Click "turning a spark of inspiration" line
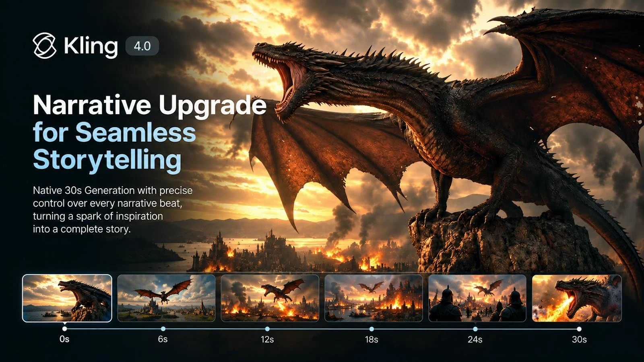Viewport: 644px width, 362px height. pos(98,216)
